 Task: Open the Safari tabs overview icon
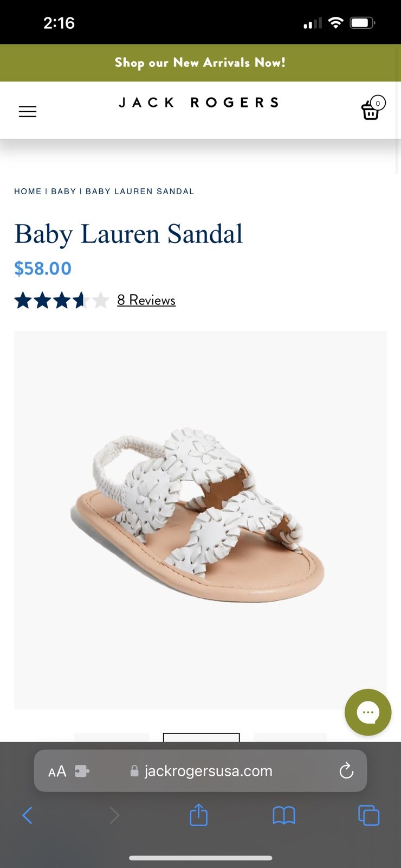pyautogui.click(x=368, y=815)
